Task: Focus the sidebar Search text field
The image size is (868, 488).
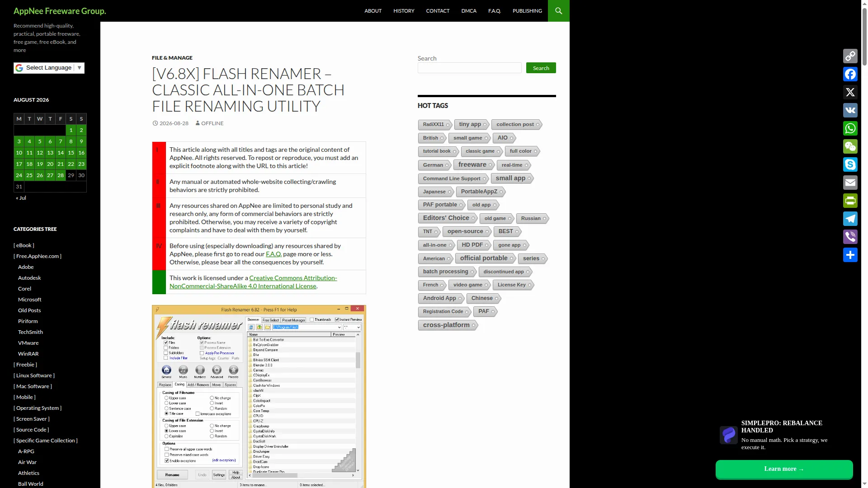Action: point(470,68)
